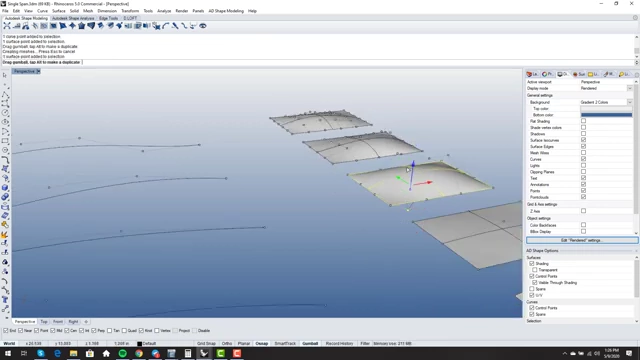This screenshot has width=640, height=360.
Task: Enable the Z Axis checkbox
Action: coord(583,211)
